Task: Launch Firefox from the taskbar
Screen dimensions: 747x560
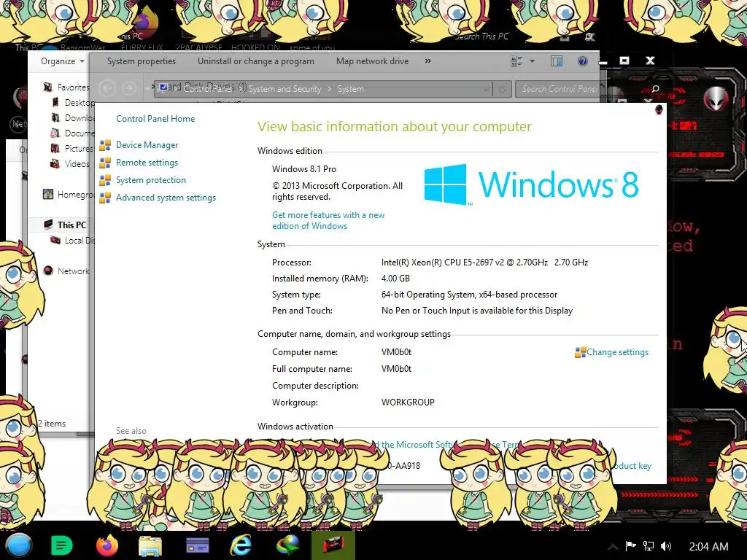Action: click(x=107, y=545)
